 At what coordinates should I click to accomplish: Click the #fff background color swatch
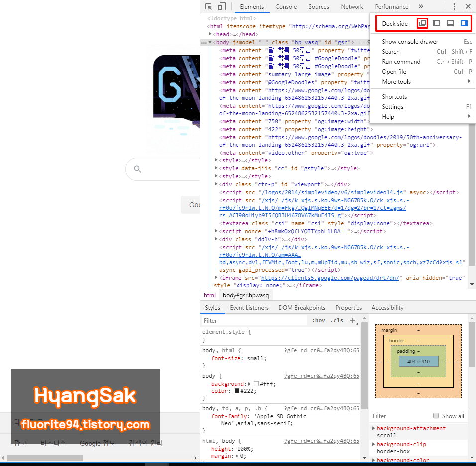coord(256,384)
